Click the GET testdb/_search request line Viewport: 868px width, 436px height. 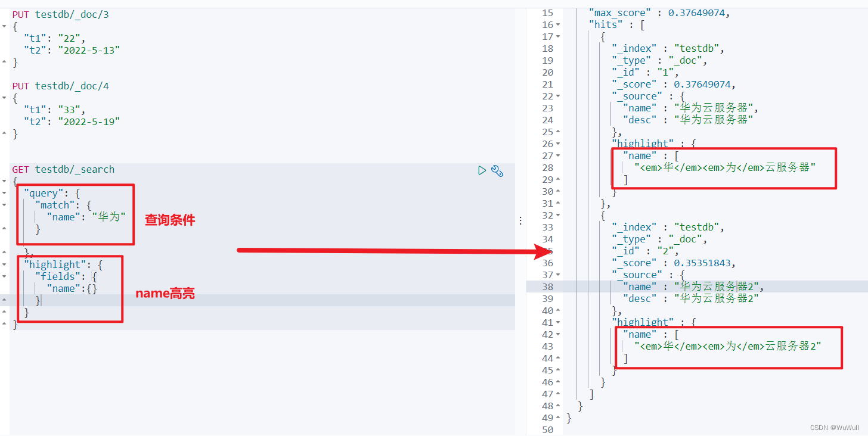point(63,169)
